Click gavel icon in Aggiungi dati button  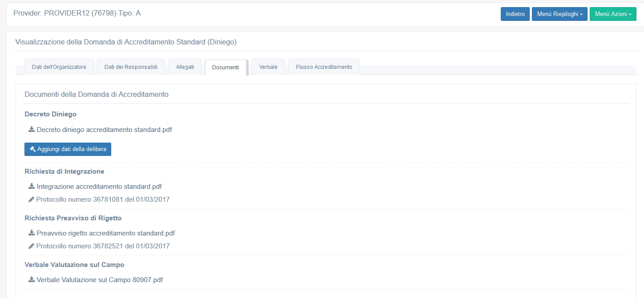[x=32, y=149]
